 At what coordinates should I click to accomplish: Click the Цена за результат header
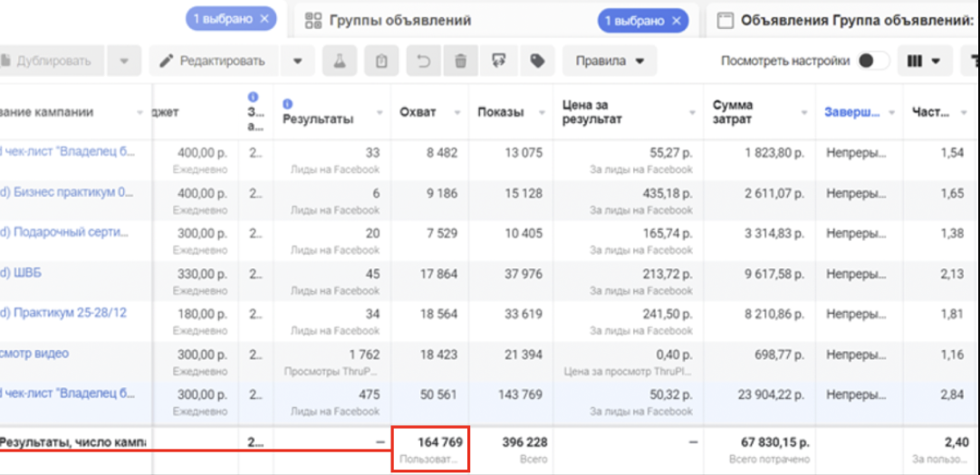(x=591, y=112)
